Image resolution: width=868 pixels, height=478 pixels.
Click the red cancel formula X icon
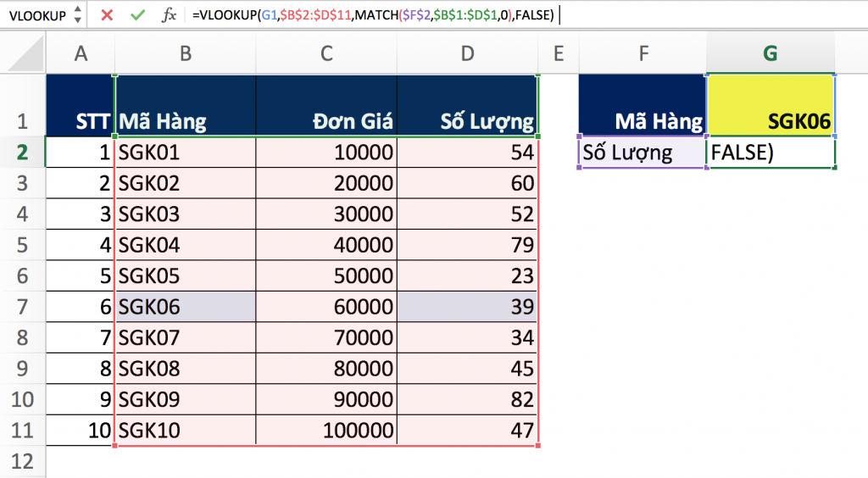click(107, 14)
